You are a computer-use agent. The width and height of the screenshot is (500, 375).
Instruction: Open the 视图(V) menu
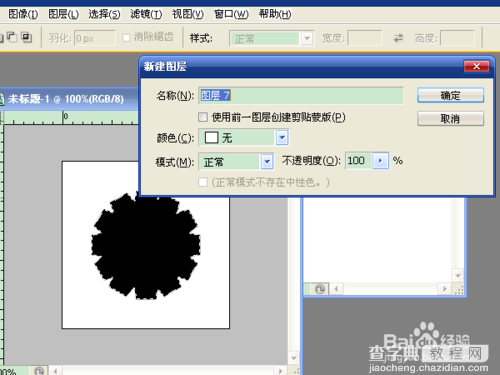point(188,14)
